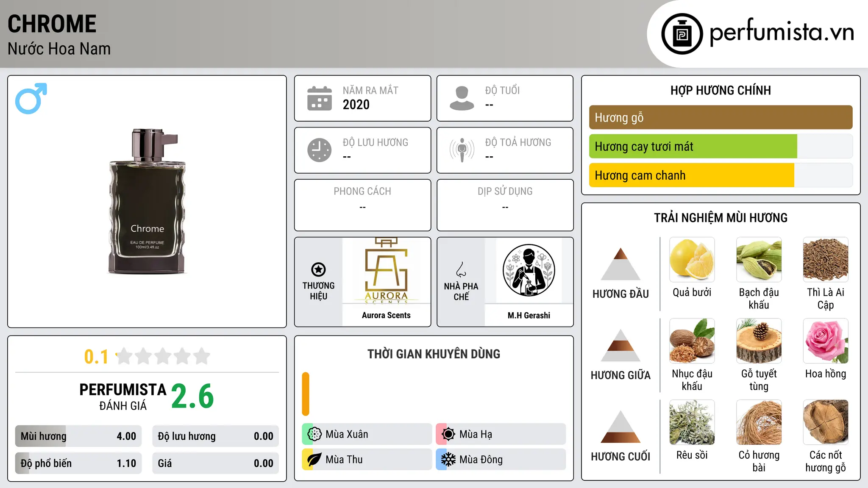Screen dimensions: 868x488
Task: Click the Độ phổ biến 1.10 score bar
Action: click(x=78, y=463)
